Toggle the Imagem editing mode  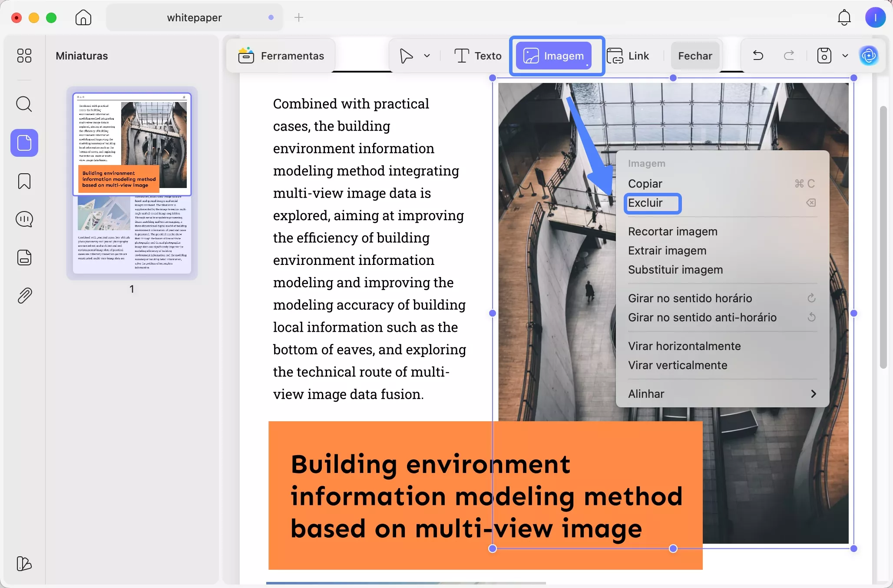554,56
